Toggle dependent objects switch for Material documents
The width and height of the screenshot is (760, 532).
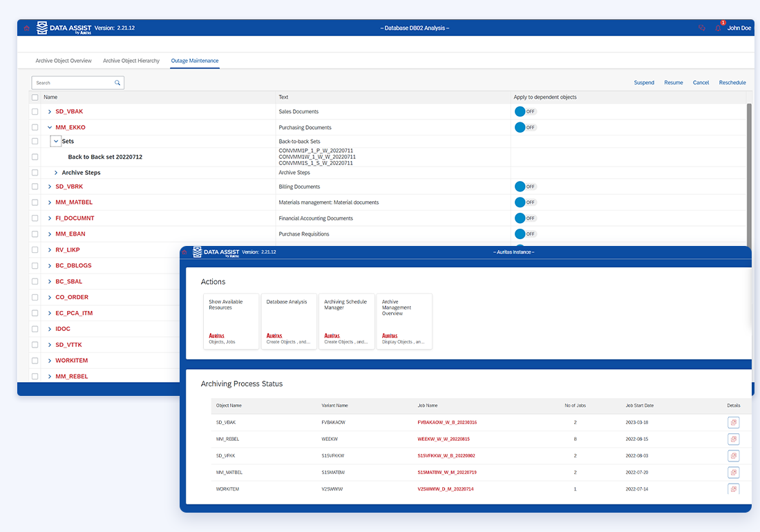tap(525, 202)
